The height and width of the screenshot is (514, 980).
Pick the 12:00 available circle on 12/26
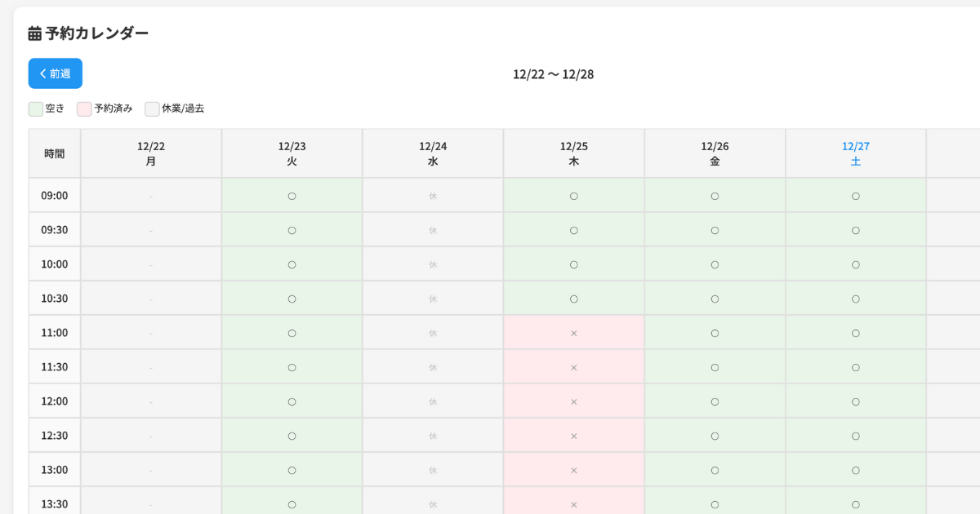715,401
